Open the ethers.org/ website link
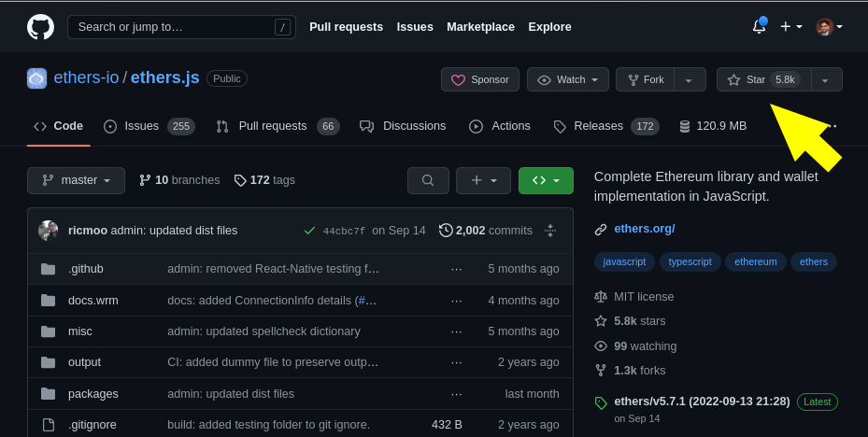Viewport: 868px width, 437px height. click(x=645, y=229)
